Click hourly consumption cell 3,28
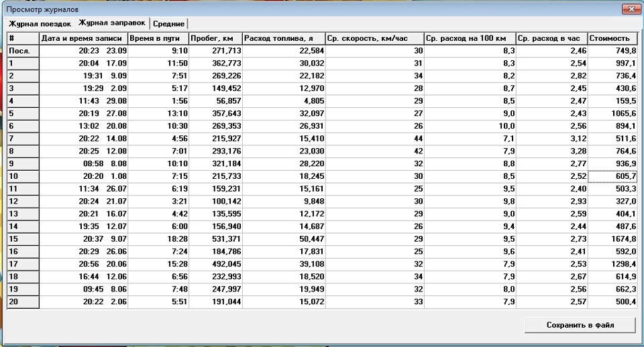 551,151
